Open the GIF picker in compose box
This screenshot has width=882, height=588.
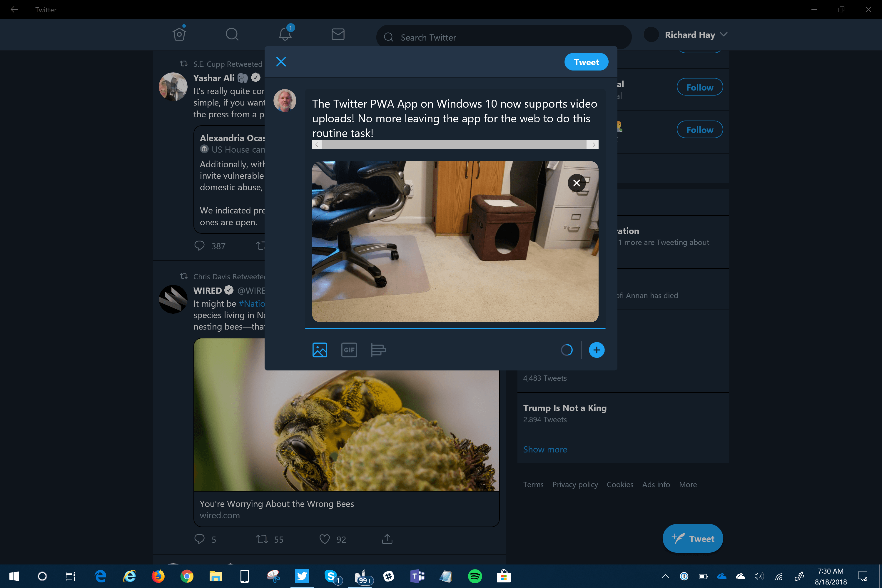tap(349, 350)
